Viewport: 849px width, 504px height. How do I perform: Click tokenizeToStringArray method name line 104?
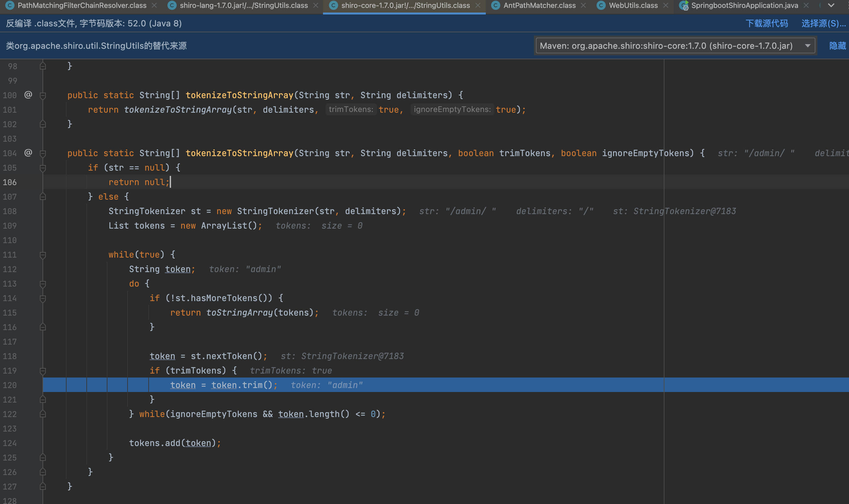(240, 153)
